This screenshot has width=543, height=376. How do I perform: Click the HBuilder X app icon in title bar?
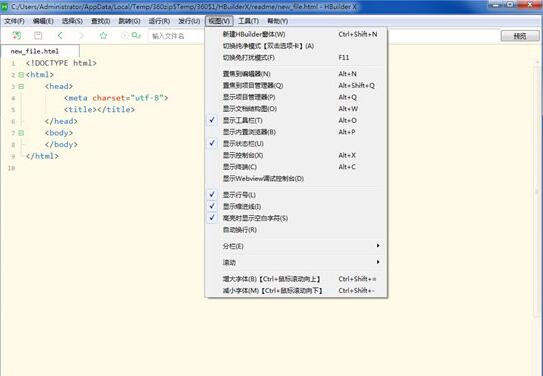pos(5,6)
